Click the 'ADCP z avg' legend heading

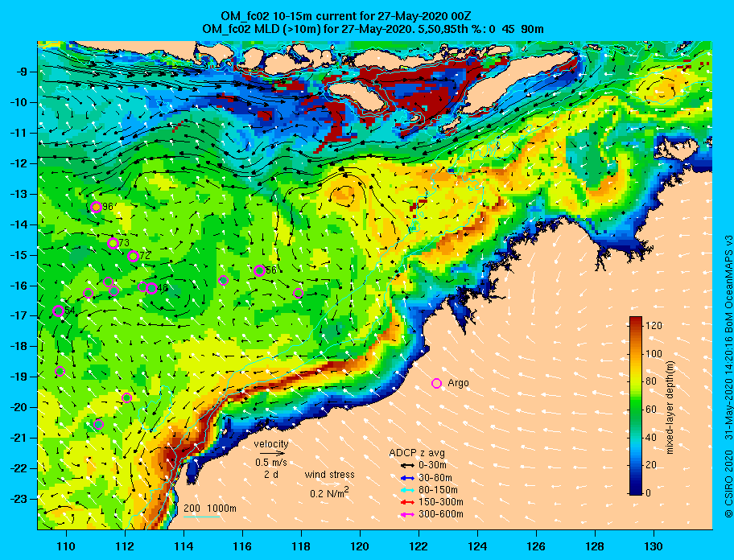coord(417,453)
